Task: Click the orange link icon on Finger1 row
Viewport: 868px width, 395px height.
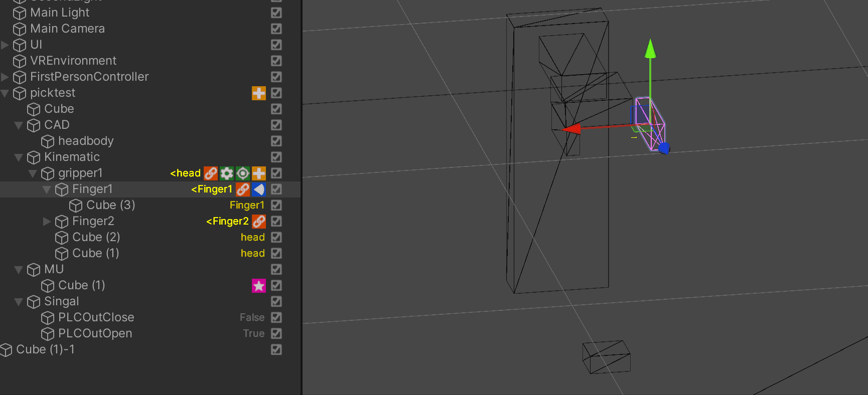Action: tap(243, 189)
